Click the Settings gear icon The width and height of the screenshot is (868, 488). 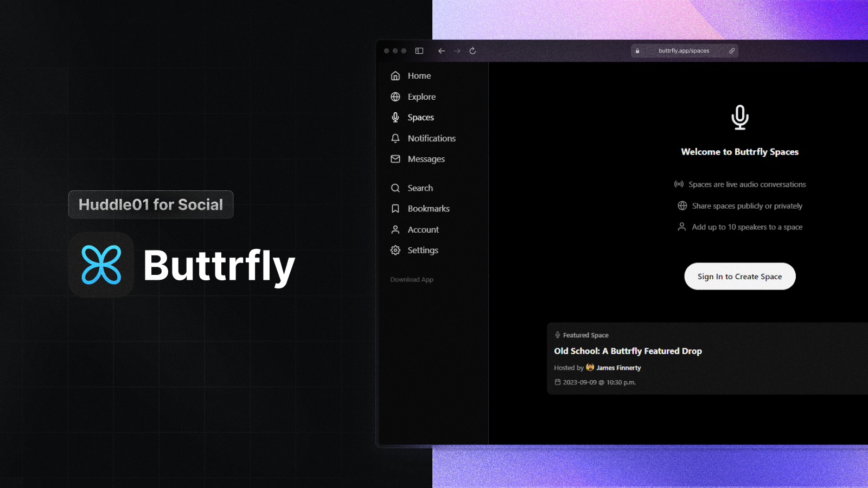coord(395,250)
